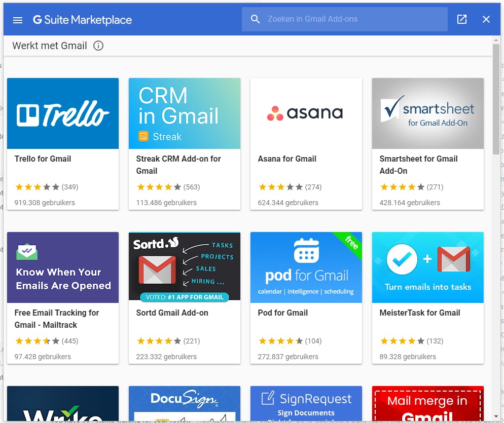
Task: Select the Sortd Gmail Add-on title
Action: [x=172, y=313]
